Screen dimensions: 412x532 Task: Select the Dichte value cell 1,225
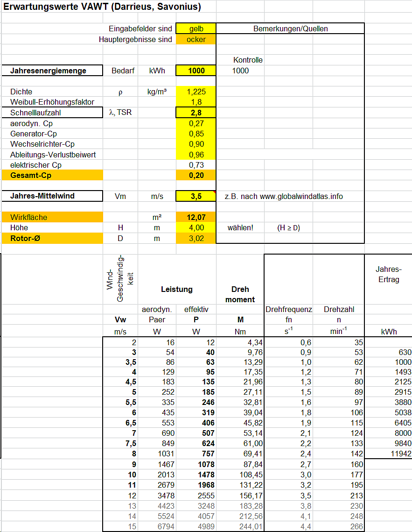[196, 92]
